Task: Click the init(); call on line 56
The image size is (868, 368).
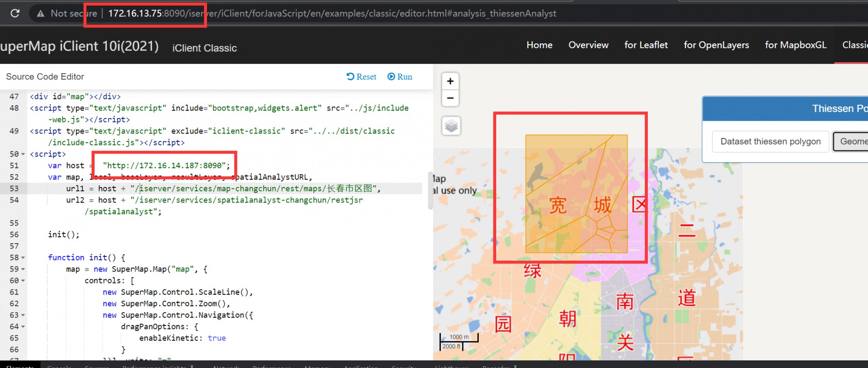Action: (64, 235)
